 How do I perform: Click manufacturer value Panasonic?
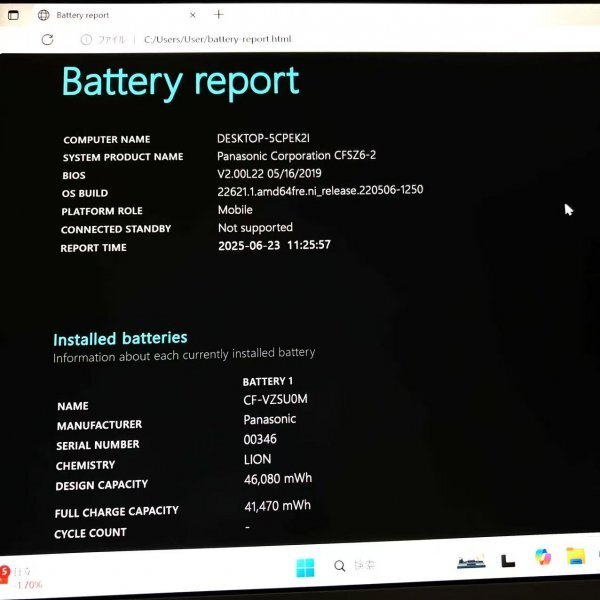coord(270,419)
